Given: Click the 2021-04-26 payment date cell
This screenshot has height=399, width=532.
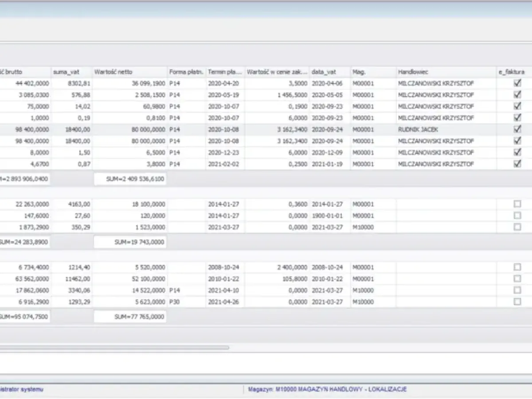Looking at the screenshot, I should (x=226, y=302).
